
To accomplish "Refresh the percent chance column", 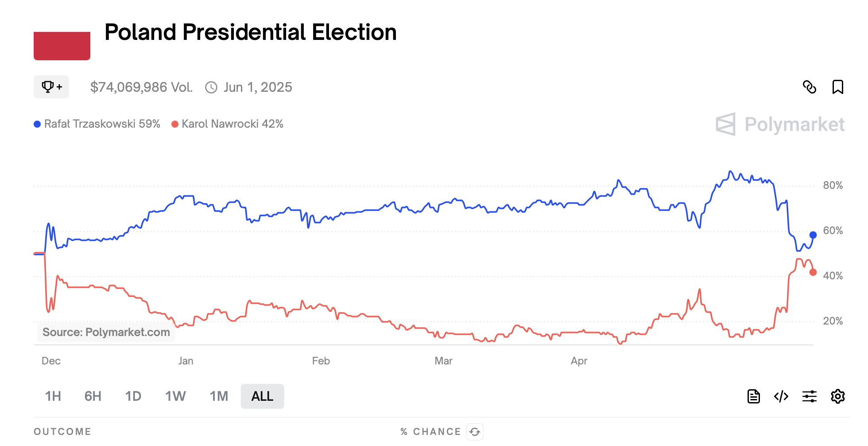I will pos(475,431).
